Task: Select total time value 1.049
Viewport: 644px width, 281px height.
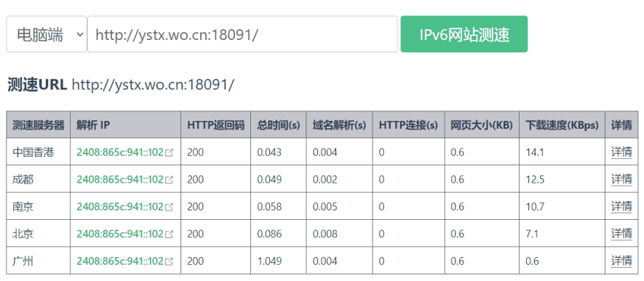Action: pyautogui.click(x=269, y=261)
